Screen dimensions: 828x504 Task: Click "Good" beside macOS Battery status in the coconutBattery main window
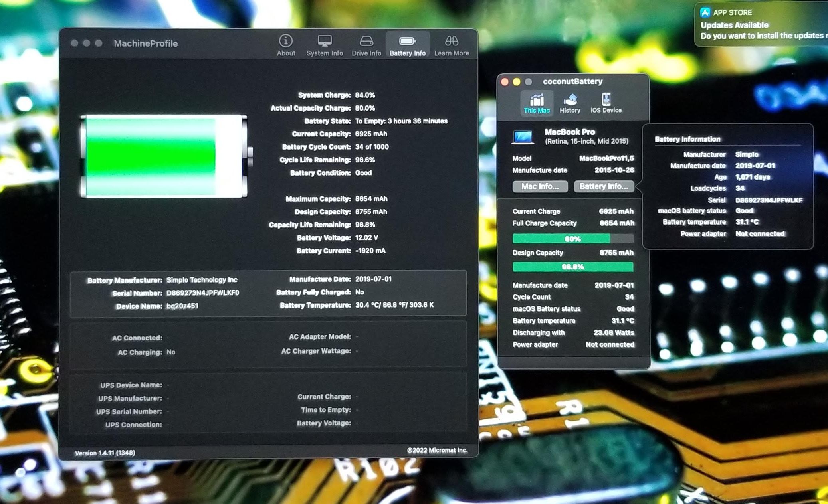coord(625,309)
